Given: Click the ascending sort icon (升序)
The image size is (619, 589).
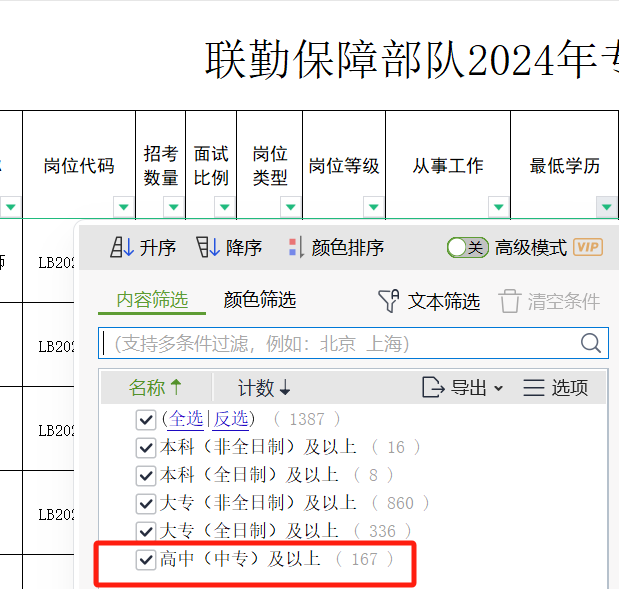Looking at the screenshot, I should tap(121, 247).
